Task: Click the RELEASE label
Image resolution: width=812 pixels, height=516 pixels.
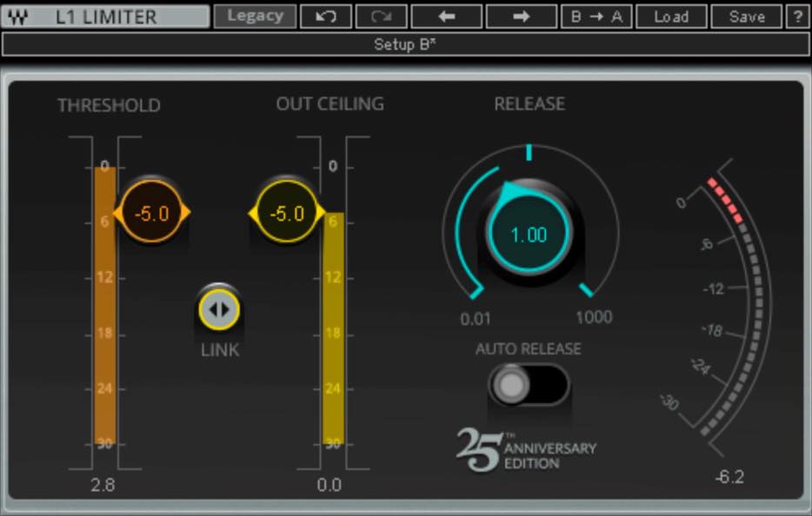Action: (529, 104)
